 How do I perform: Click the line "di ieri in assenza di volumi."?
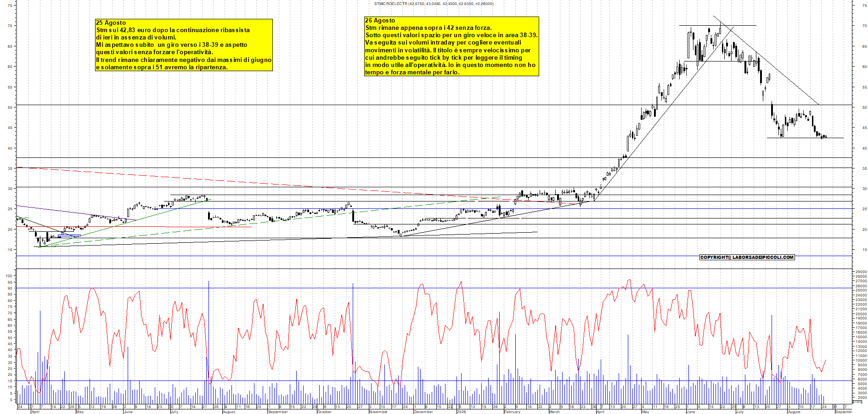pos(136,37)
